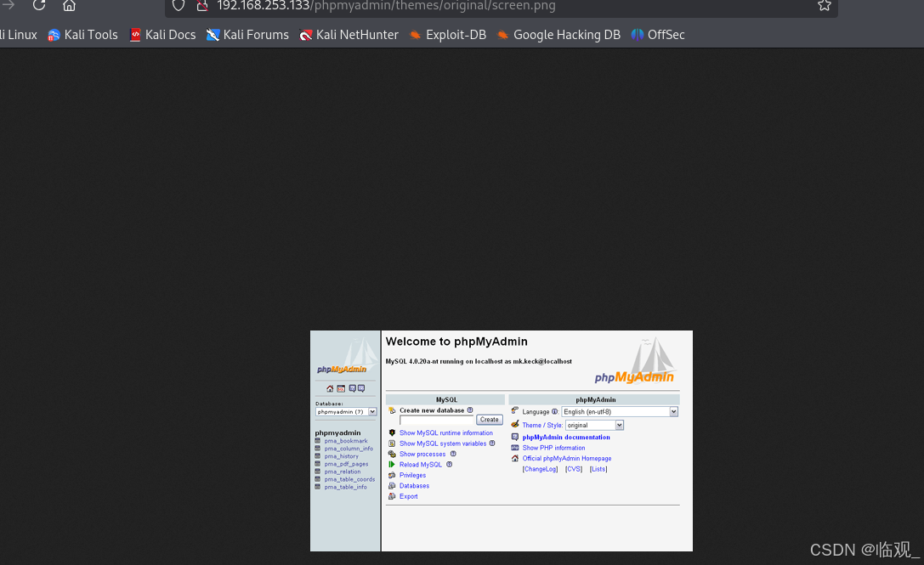
Task: Click the Reload MySQL link
Action: coord(421,465)
